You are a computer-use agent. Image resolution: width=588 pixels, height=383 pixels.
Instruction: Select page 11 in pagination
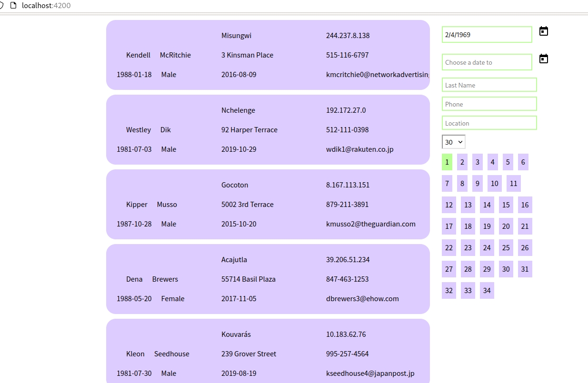click(x=513, y=184)
